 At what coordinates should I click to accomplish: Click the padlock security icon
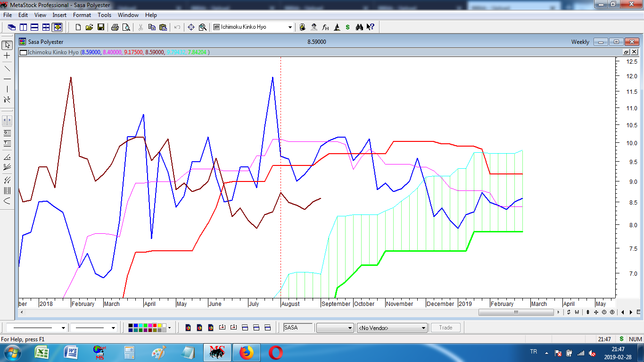[x=302, y=27]
